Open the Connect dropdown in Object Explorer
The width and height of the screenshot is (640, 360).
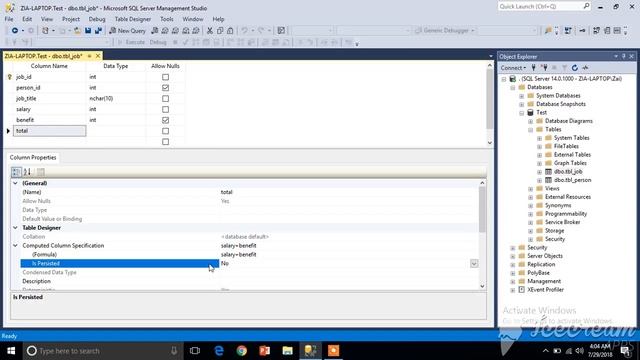[x=513, y=68]
